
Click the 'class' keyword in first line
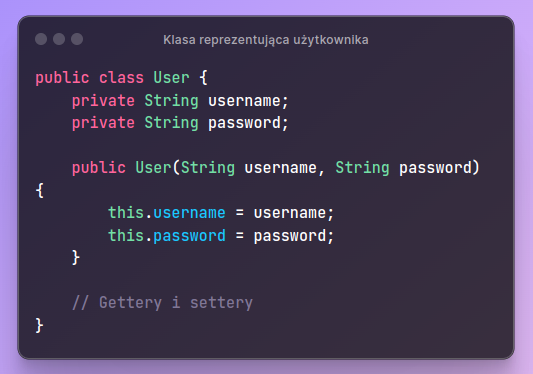121,78
